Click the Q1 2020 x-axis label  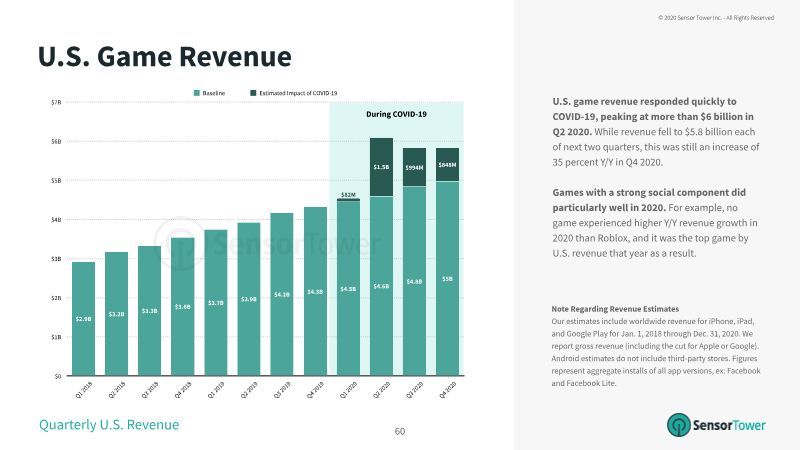coord(348,390)
